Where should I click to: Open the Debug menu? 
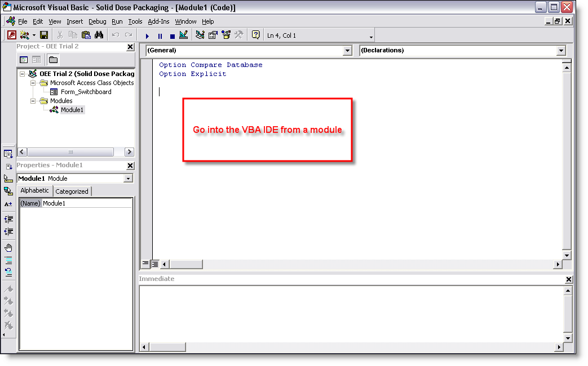97,21
